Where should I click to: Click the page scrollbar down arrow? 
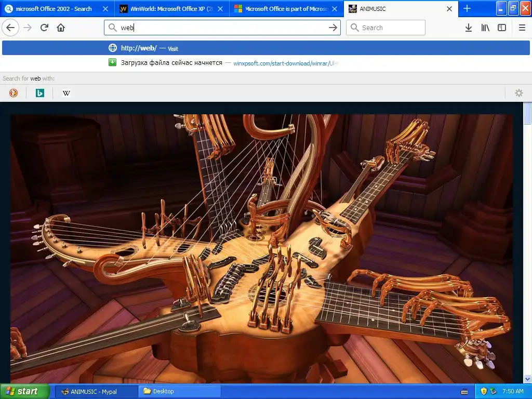click(x=528, y=379)
